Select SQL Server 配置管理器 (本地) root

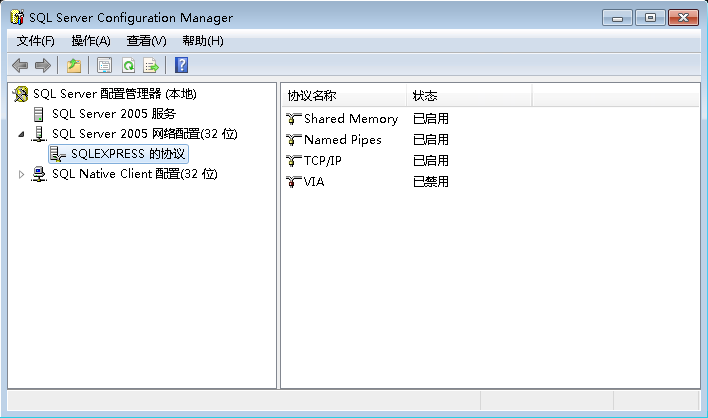(x=115, y=94)
